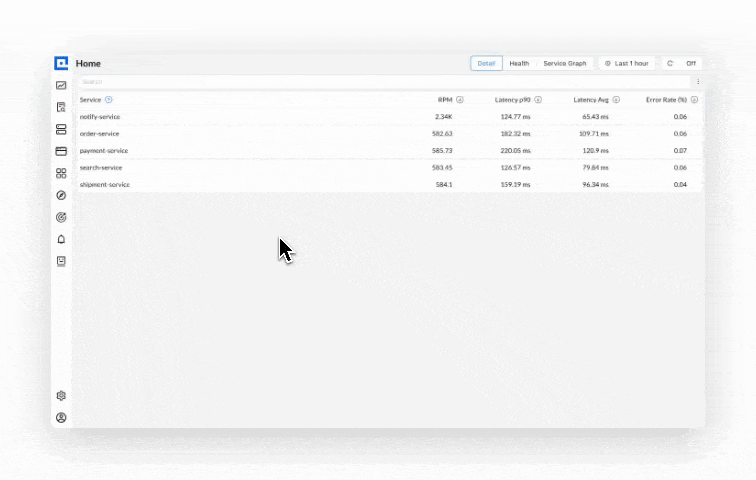The image size is (756, 480).
Task: Click the 182.32 ms latency value
Action: 515,133
